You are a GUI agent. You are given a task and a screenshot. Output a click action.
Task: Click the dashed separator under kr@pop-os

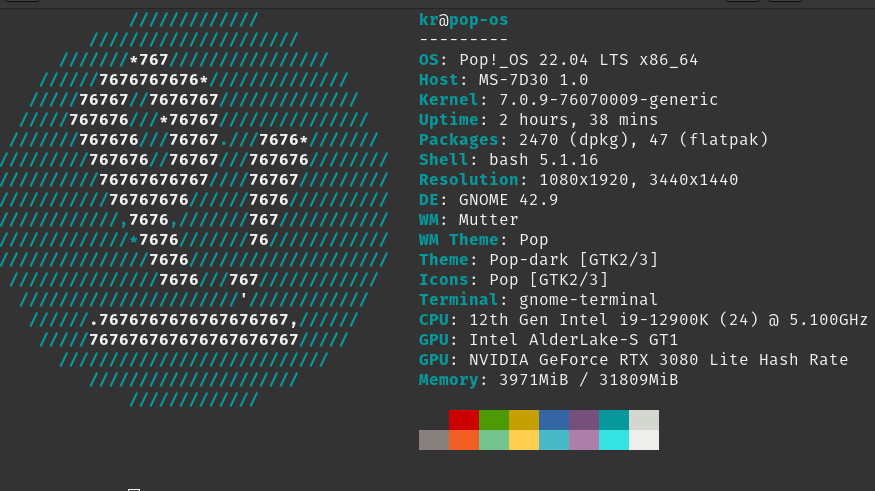pyautogui.click(x=464, y=40)
